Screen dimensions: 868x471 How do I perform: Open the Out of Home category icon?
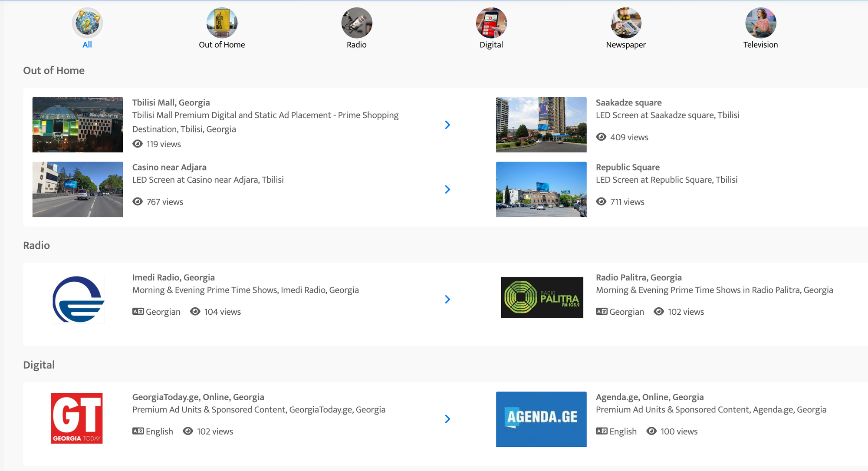(222, 23)
